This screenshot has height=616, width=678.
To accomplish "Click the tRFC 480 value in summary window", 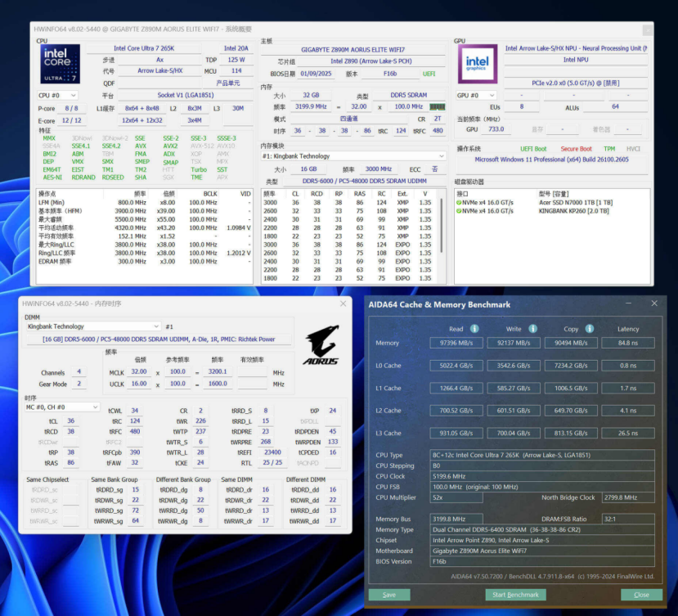I will (x=438, y=131).
